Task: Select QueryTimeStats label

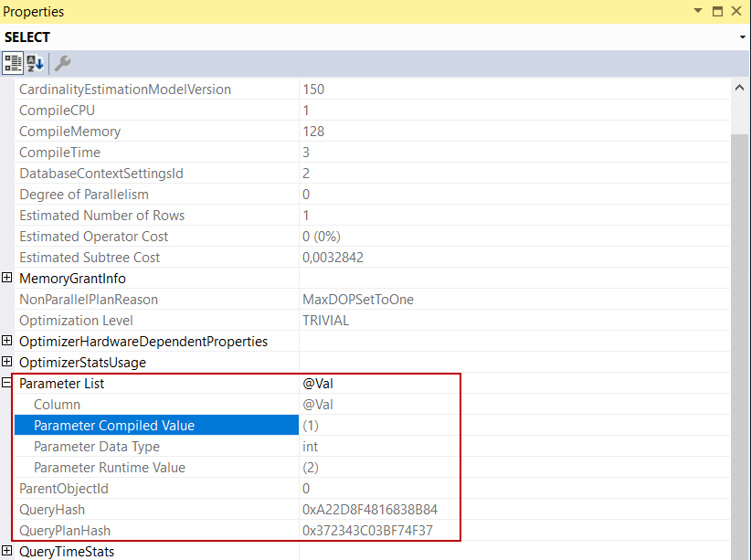Action: [x=67, y=553]
